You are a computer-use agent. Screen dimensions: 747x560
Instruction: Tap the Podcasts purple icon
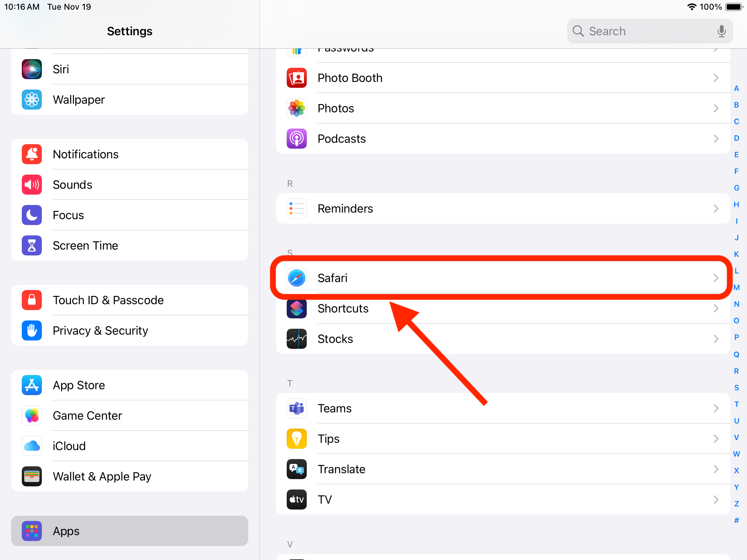[296, 139]
